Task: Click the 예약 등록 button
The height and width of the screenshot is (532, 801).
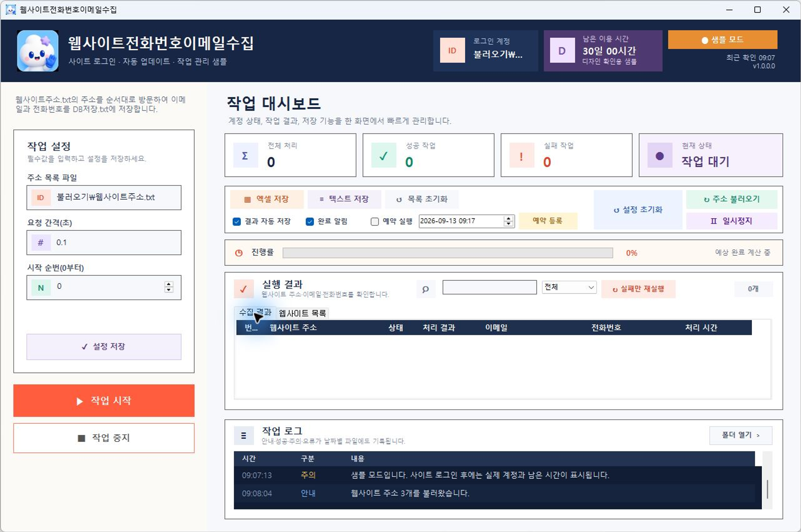Action: click(x=548, y=221)
